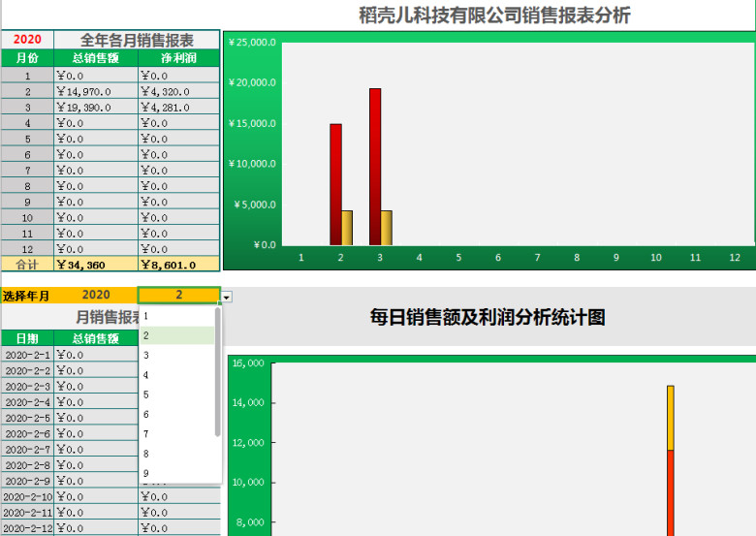Click the 稻壳儿科技有限公司销售报表分析 title
Screen dimensions: 756x536
(494, 15)
